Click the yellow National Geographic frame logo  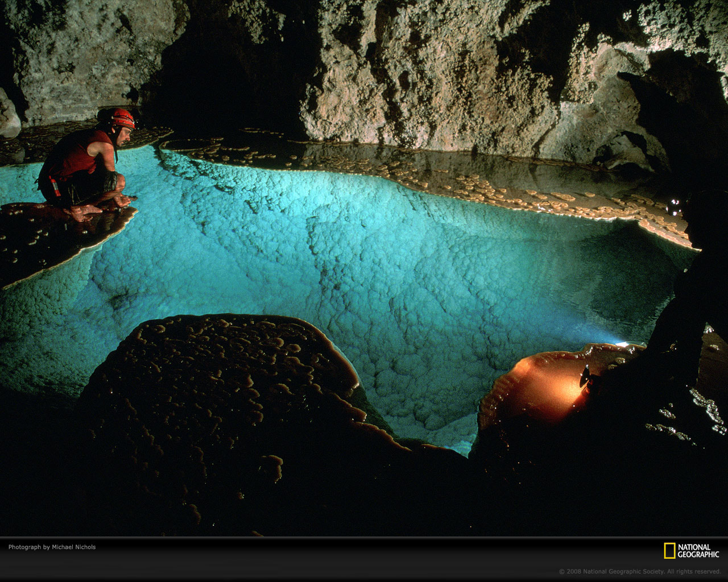pyautogui.click(x=669, y=551)
